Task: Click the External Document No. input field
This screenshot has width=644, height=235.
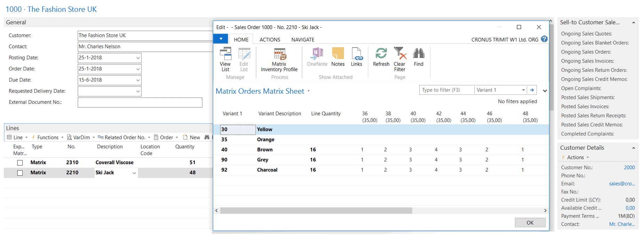Action: coord(140,102)
